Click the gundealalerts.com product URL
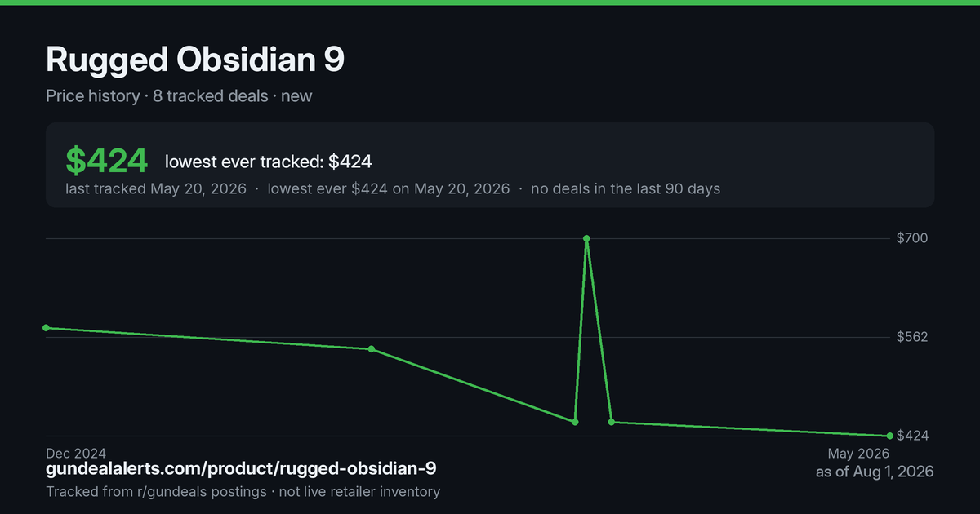The width and height of the screenshot is (980, 514). point(241,469)
